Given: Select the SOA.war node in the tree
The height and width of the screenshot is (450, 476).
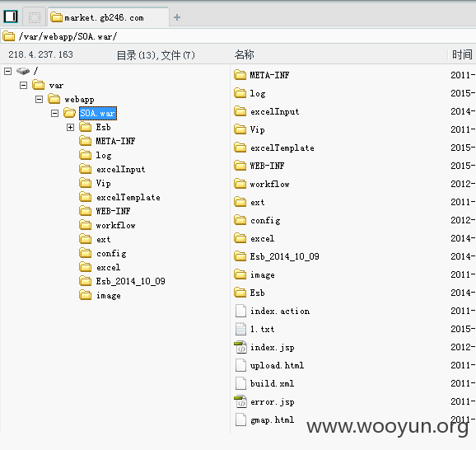Looking at the screenshot, I should pyautogui.click(x=98, y=114).
